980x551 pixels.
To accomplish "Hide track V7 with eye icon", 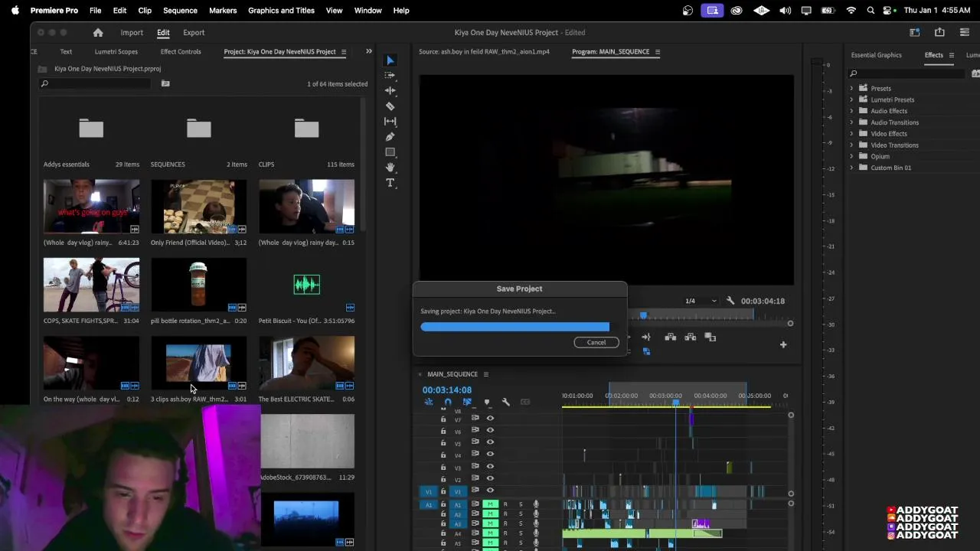I will [490, 419].
